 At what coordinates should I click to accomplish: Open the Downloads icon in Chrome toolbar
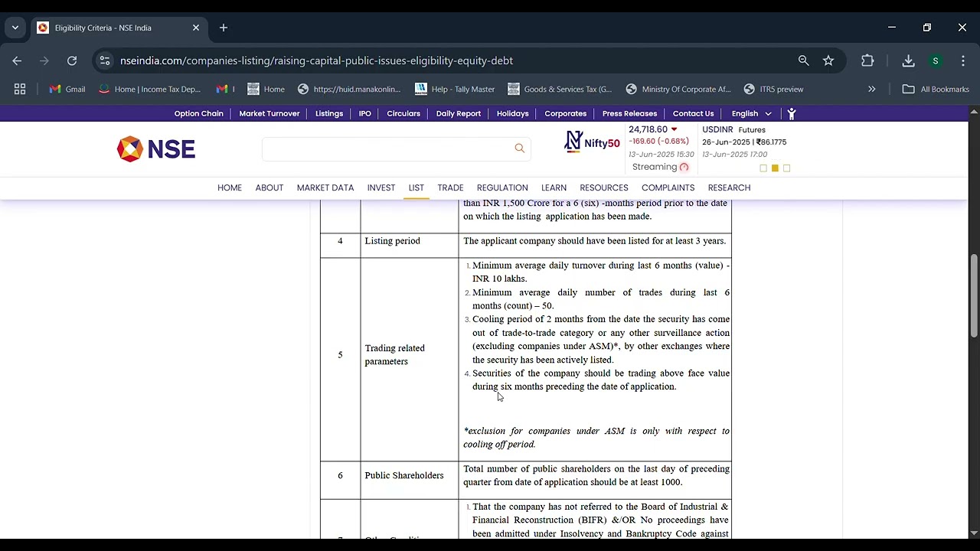(x=908, y=60)
